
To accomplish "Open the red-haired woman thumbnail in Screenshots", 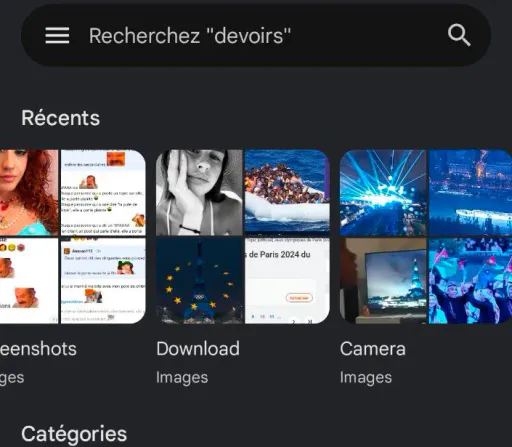I will point(29,193).
